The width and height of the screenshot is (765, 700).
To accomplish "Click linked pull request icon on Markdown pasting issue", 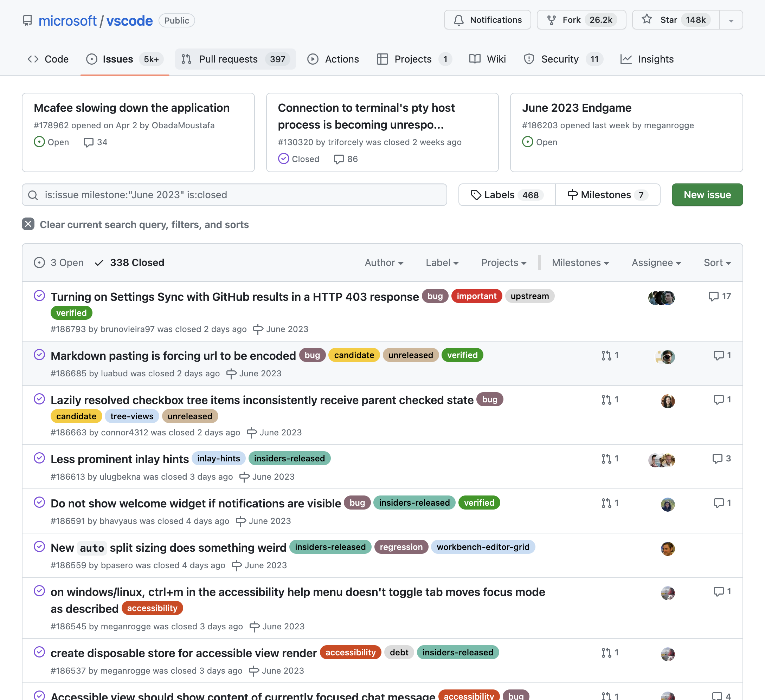I will pyautogui.click(x=610, y=356).
